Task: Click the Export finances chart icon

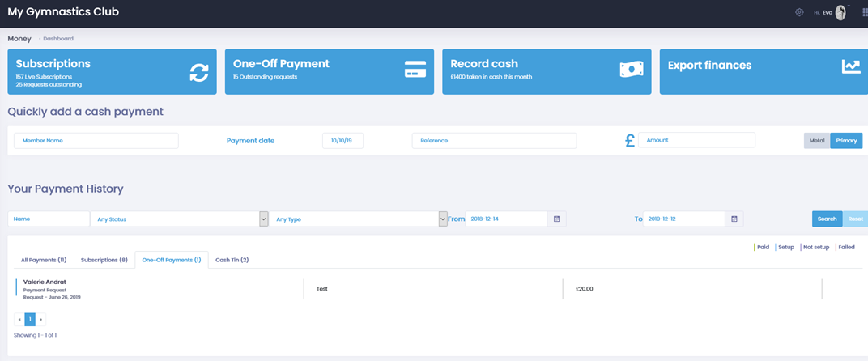Action: [x=850, y=67]
